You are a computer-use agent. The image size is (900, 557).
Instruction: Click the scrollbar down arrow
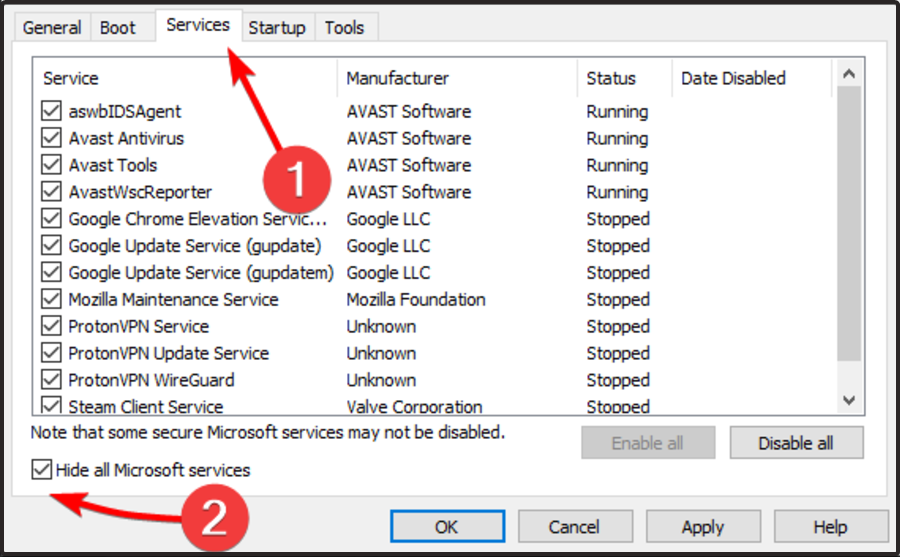click(849, 400)
